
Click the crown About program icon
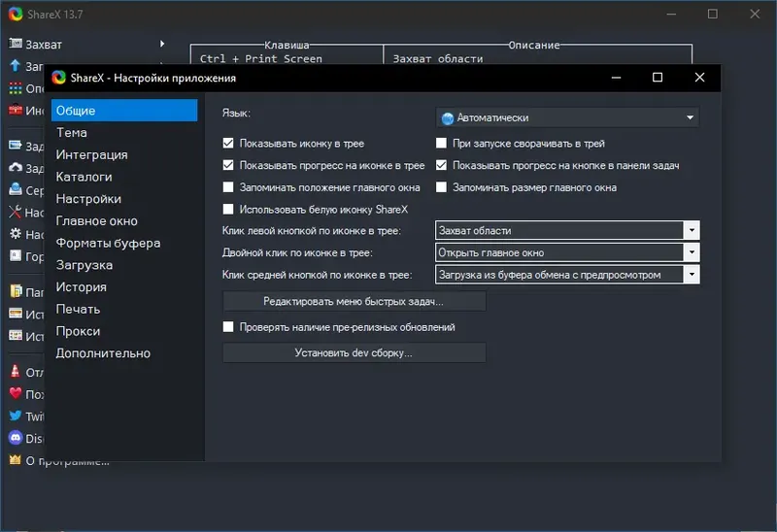(x=16, y=460)
